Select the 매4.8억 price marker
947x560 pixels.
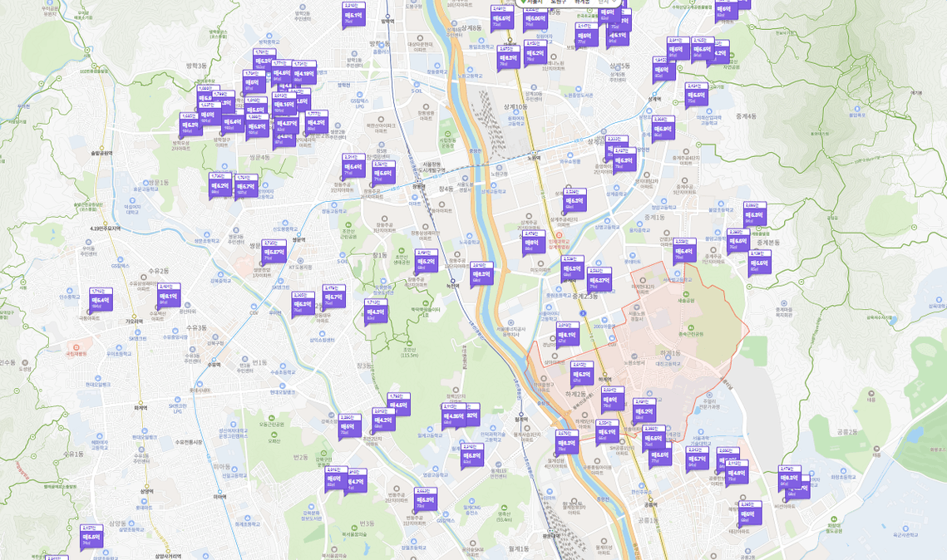[737, 473]
